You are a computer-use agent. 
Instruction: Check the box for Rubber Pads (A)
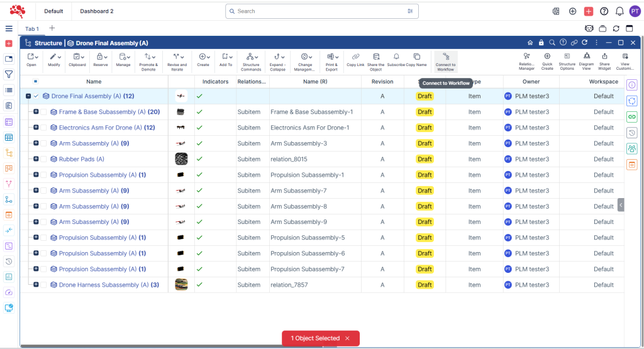point(43,159)
